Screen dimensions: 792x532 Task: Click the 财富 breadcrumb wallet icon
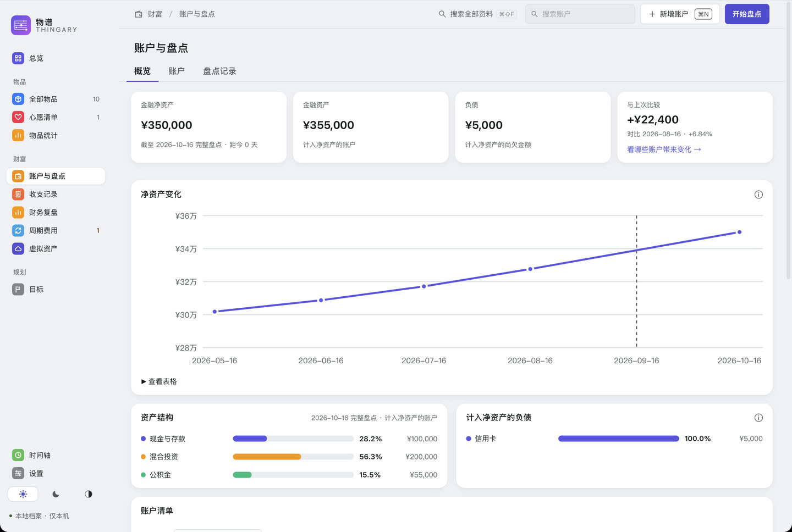(x=139, y=14)
